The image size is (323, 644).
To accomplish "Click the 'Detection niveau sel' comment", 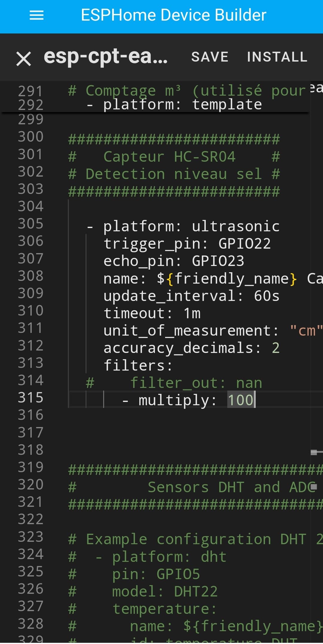I will click(x=174, y=174).
